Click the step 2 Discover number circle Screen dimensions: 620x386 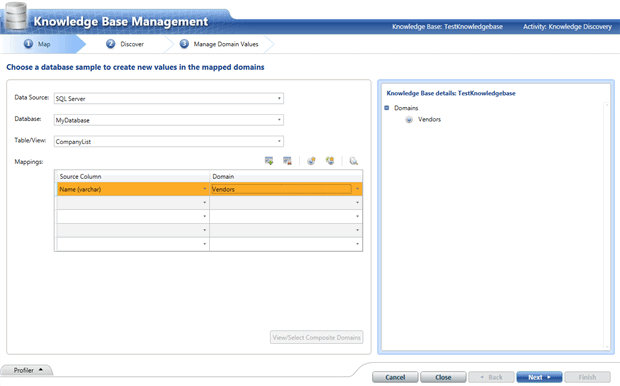pos(111,44)
